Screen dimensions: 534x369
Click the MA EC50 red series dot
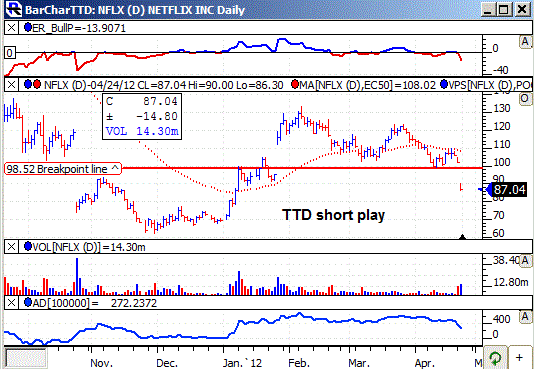(295, 84)
